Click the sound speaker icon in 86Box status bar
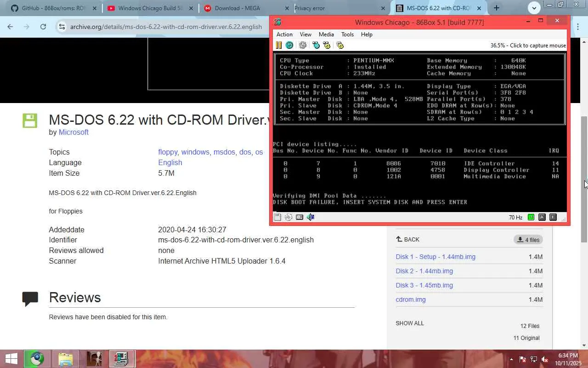 coord(311,217)
